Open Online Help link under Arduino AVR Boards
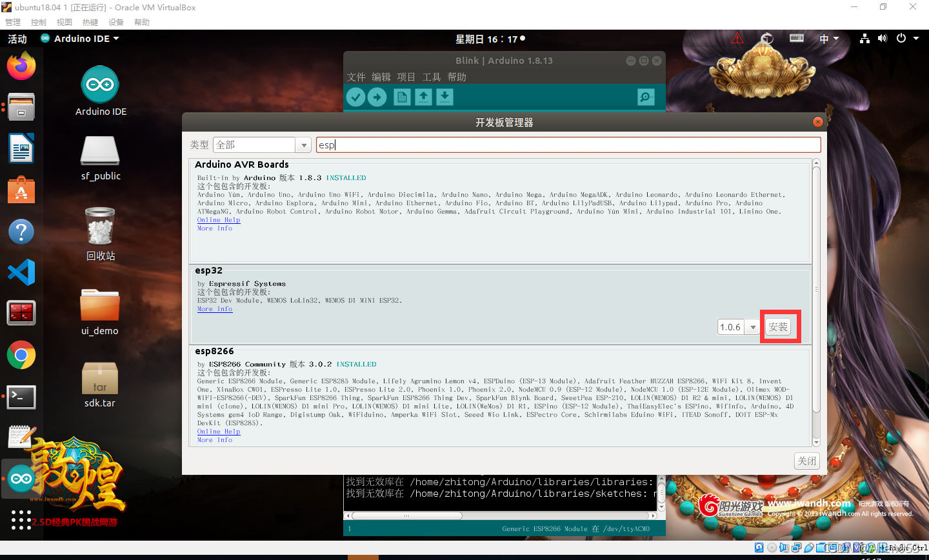Image resolution: width=929 pixels, height=560 pixels. (x=219, y=220)
